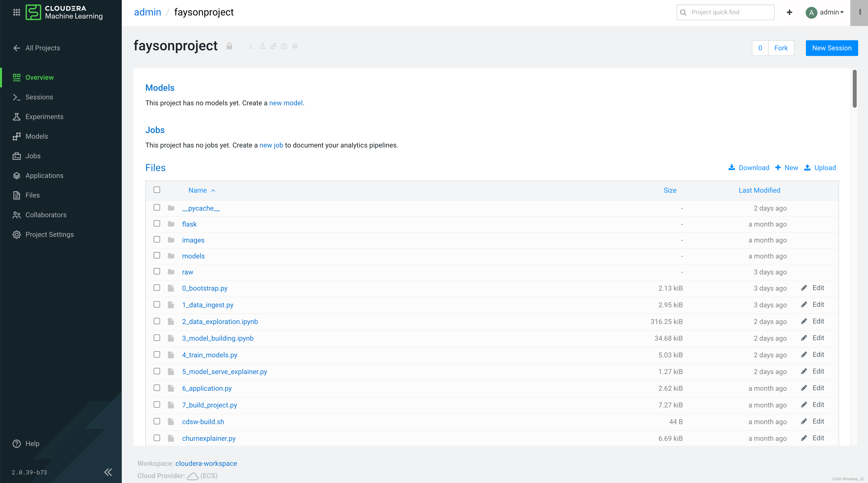Click the Upload files icon

tap(807, 167)
